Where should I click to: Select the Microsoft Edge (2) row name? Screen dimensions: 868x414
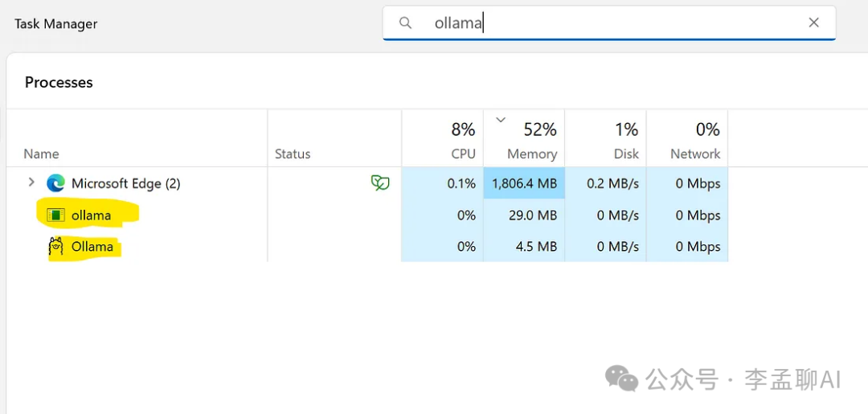(x=125, y=183)
